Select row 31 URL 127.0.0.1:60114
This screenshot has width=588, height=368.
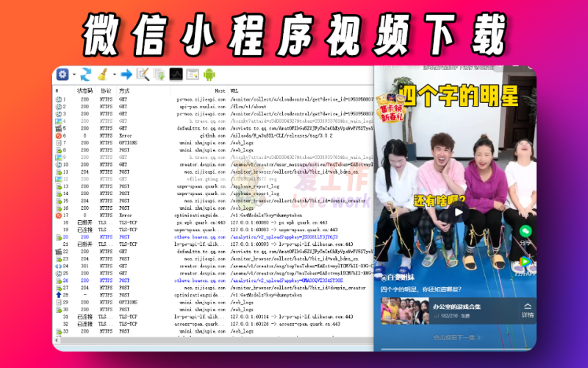(x=291, y=317)
